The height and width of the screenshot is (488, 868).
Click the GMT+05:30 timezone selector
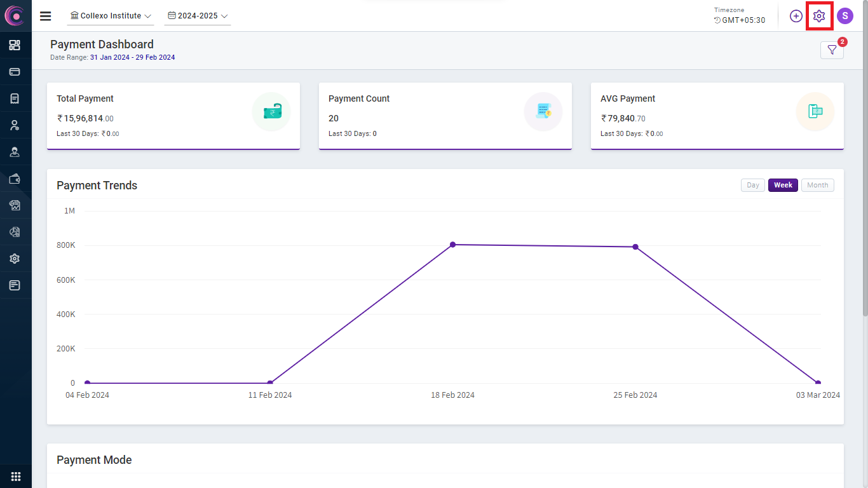coord(740,20)
